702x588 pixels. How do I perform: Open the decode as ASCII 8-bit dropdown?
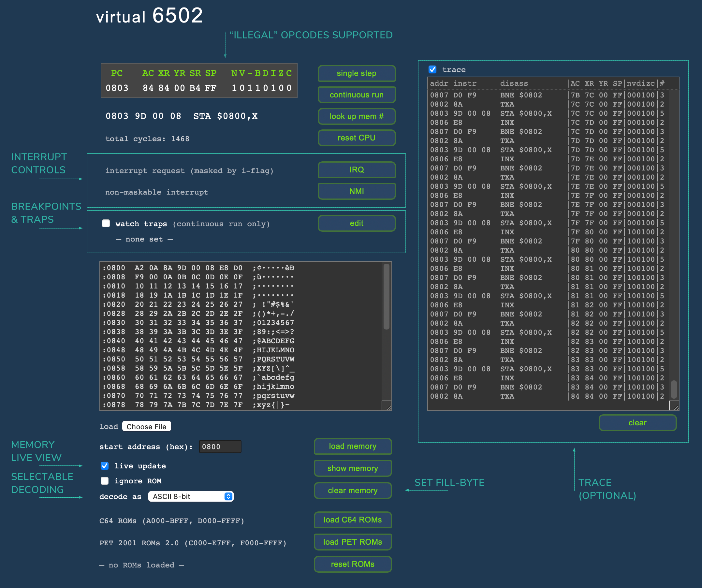click(191, 496)
